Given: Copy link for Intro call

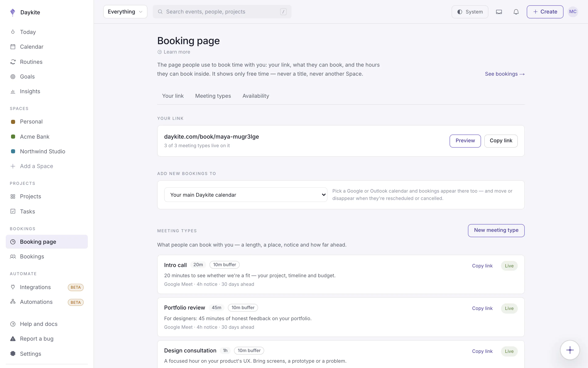Looking at the screenshot, I should 482,266.
